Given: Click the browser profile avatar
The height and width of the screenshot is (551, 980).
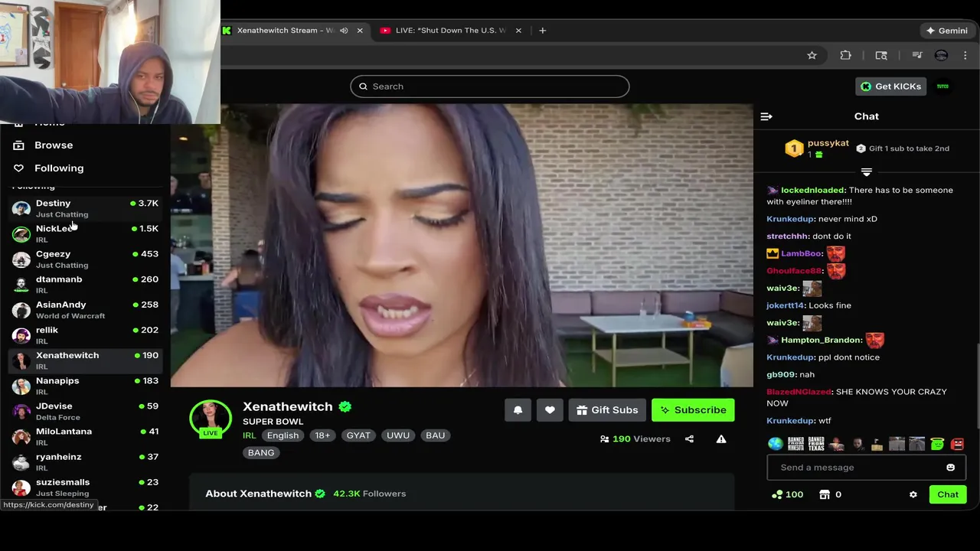Looking at the screenshot, I should coord(941,55).
